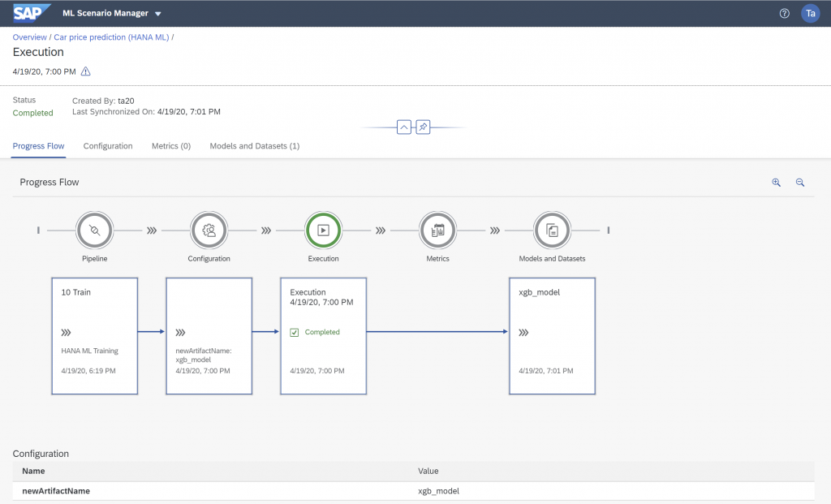Click the HANA ML Training text
The height and width of the screenshot is (504, 831).
89,351
